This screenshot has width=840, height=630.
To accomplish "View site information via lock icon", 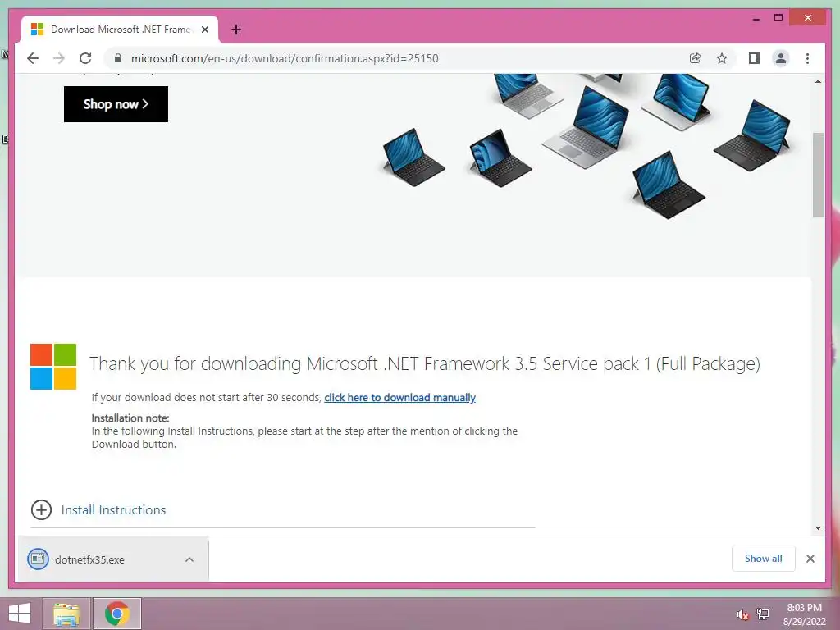I will [118, 58].
